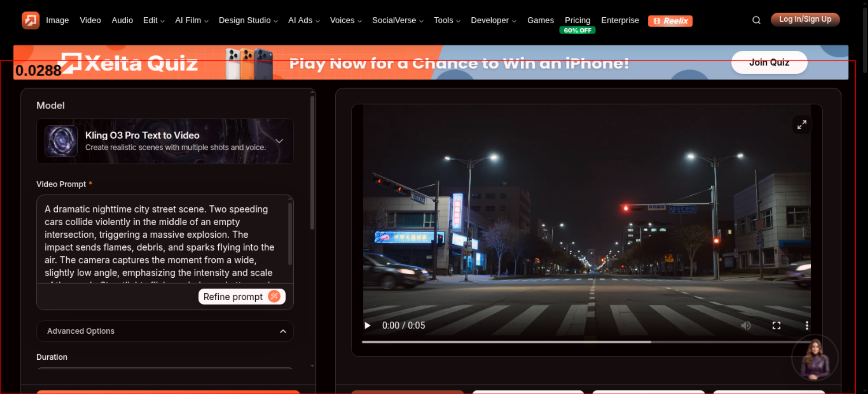
Task: Open the Games menu item
Action: click(540, 20)
